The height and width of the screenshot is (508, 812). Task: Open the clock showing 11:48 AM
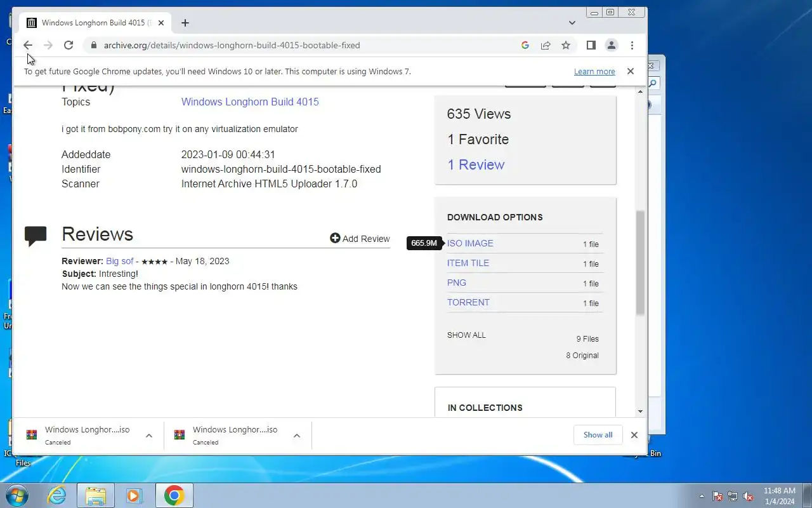779,496
